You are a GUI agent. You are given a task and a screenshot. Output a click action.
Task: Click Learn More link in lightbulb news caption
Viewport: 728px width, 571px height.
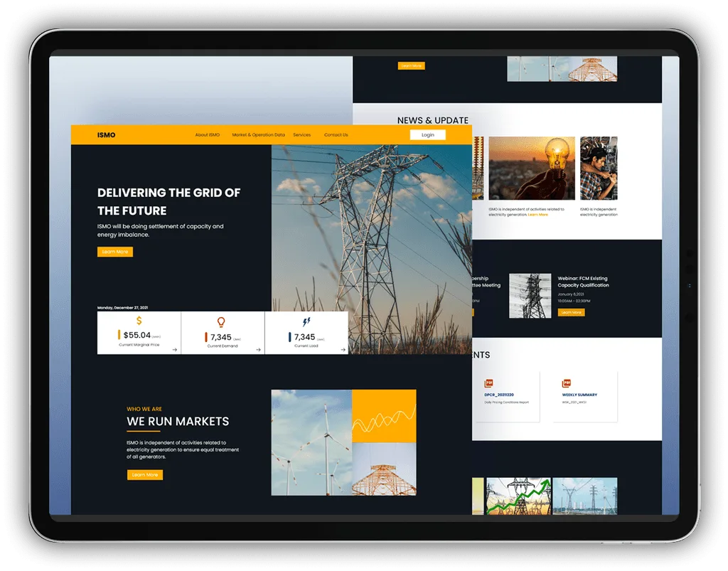(537, 215)
